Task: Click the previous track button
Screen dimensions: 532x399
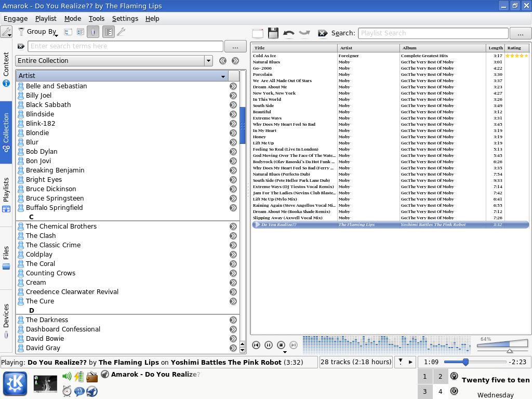Action: tap(256, 345)
